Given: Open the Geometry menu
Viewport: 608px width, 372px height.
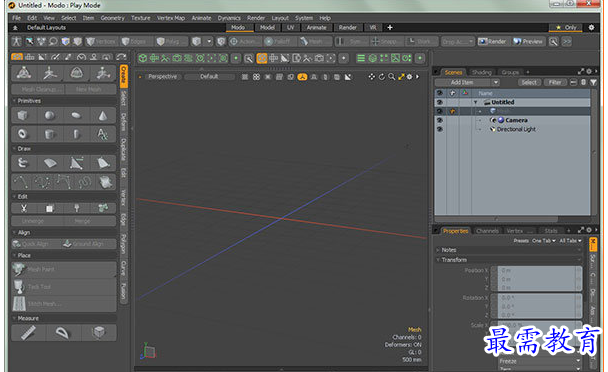Looking at the screenshot, I should coord(112,18).
